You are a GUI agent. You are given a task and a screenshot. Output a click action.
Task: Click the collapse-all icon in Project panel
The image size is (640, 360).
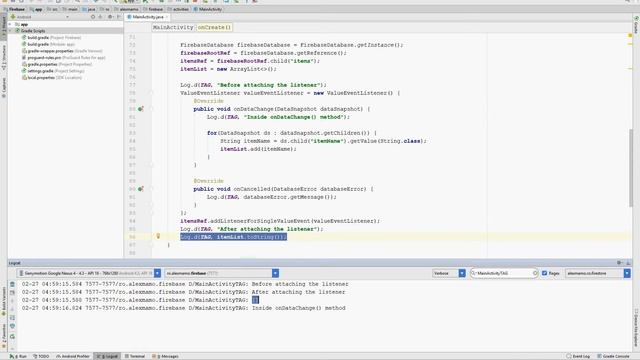(x=100, y=17)
